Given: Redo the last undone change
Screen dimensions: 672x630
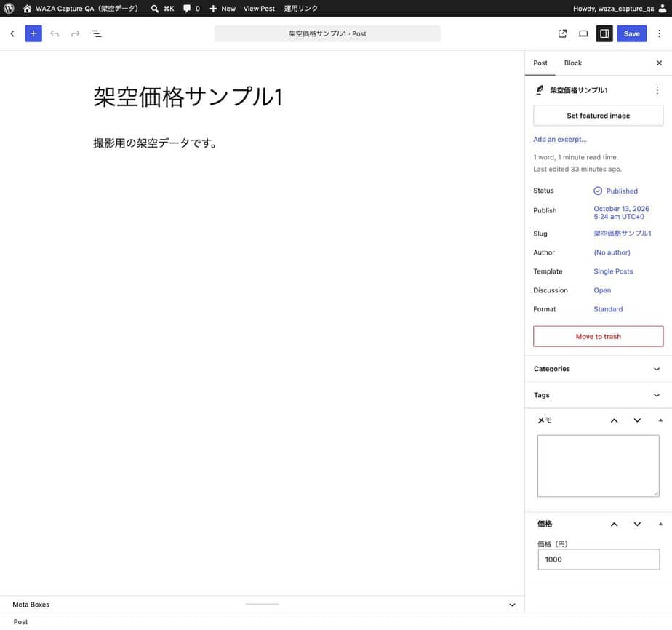Looking at the screenshot, I should click(x=76, y=33).
